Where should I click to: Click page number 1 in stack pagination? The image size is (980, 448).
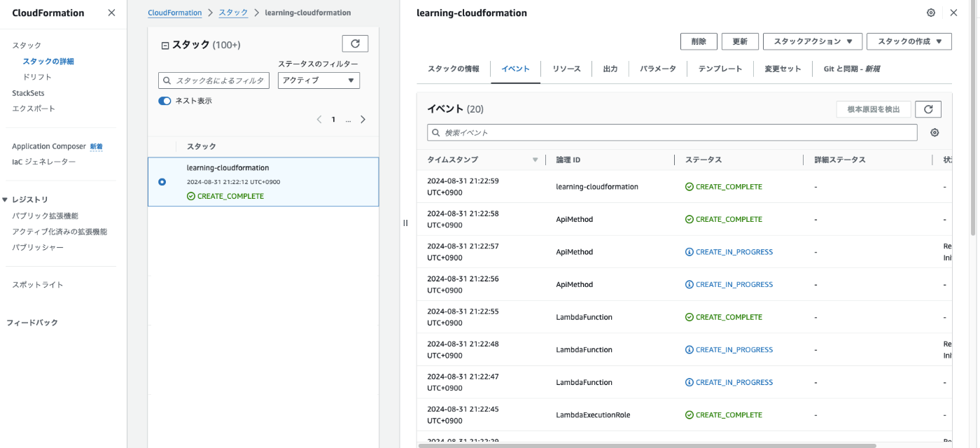coord(333,120)
